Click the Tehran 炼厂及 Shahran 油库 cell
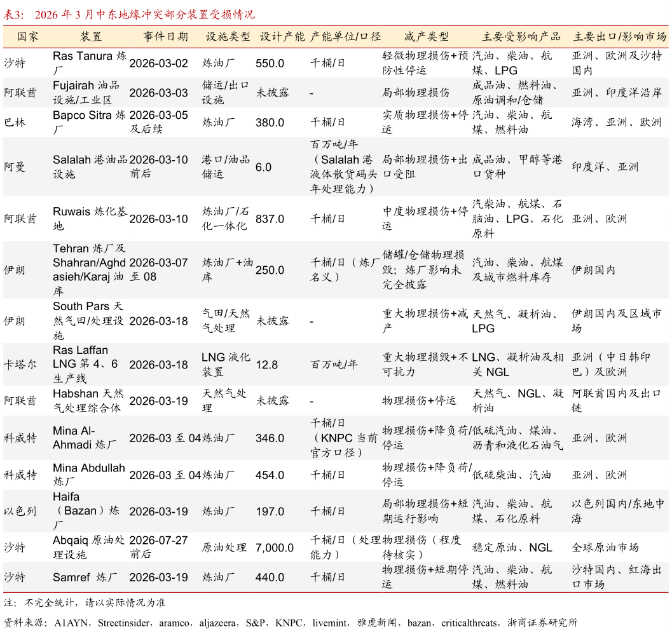 89,270
